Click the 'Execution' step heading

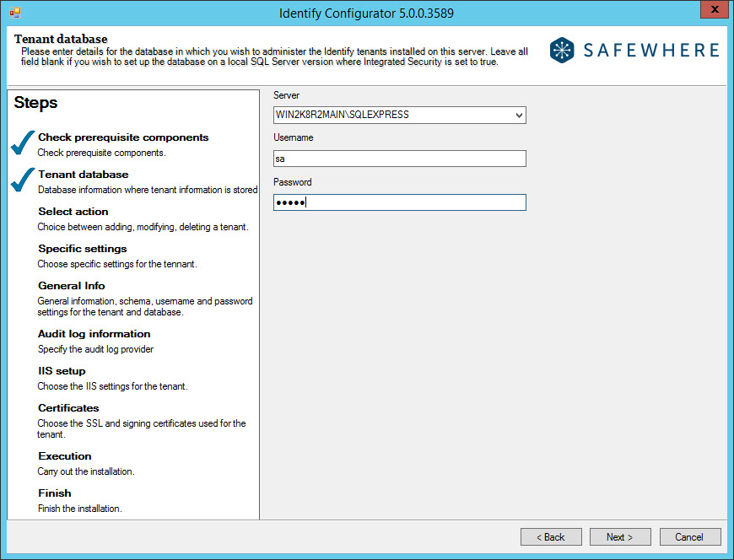coord(65,456)
